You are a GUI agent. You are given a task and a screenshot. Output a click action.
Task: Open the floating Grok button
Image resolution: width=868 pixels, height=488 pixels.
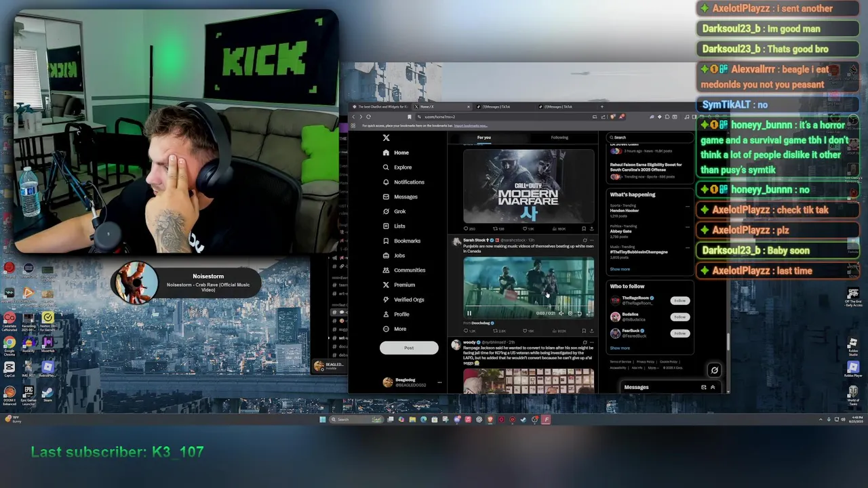coord(714,370)
